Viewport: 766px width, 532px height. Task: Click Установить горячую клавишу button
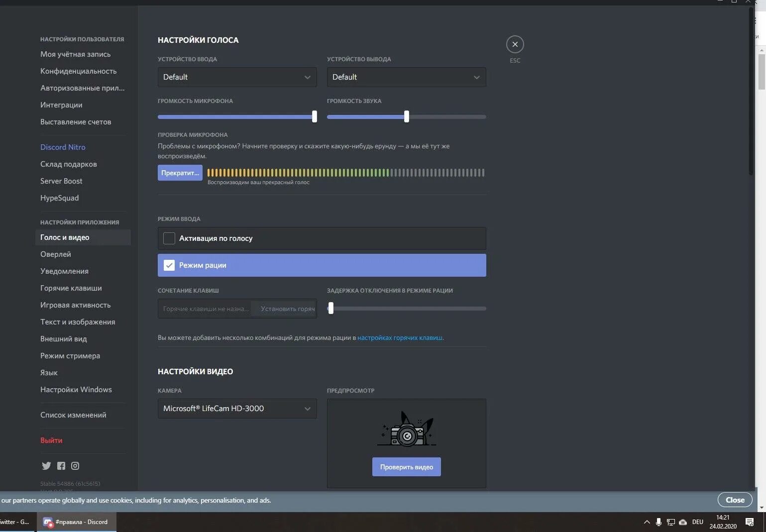click(284, 309)
